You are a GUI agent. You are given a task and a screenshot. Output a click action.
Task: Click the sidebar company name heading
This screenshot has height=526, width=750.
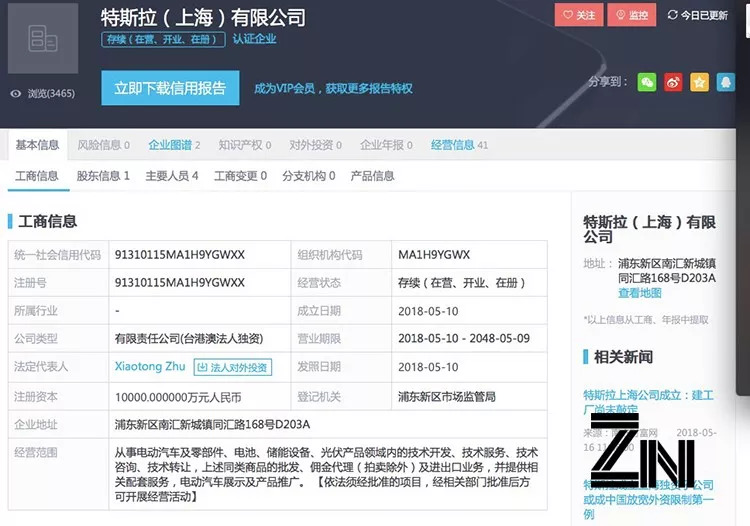[x=649, y=229]
